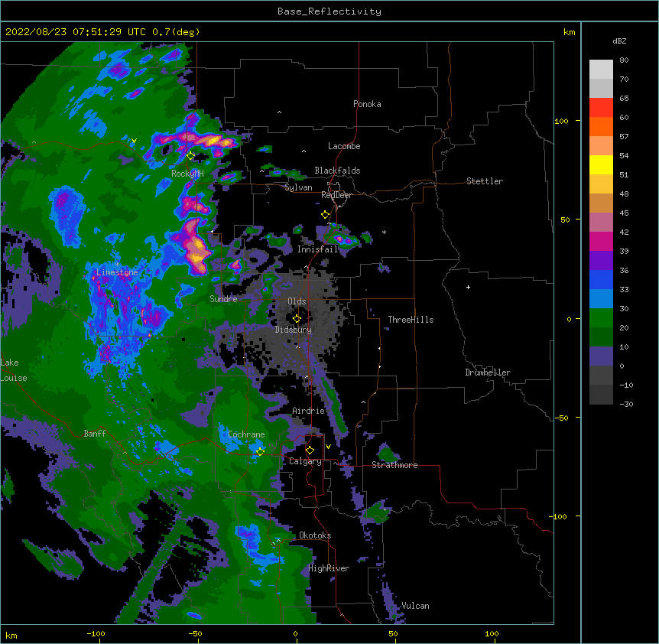Pick the light gray 70–80 dBZ legend swatch
Screen dimensions: 659x644
point(601,70)
